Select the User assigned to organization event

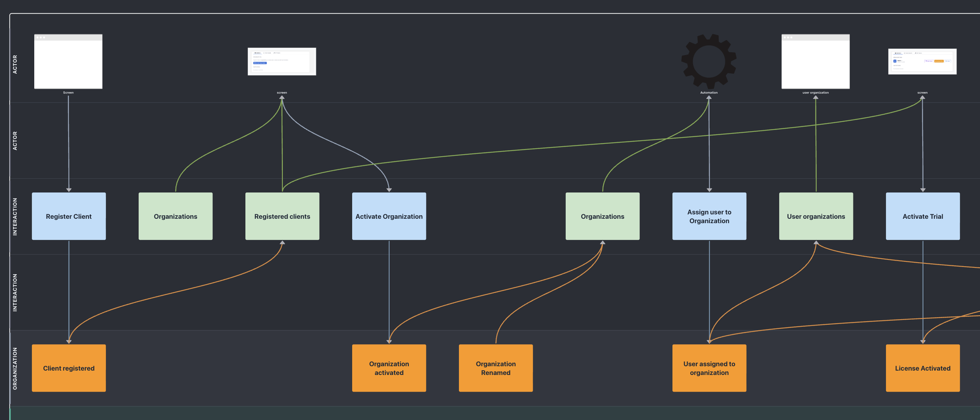[709, 368]
